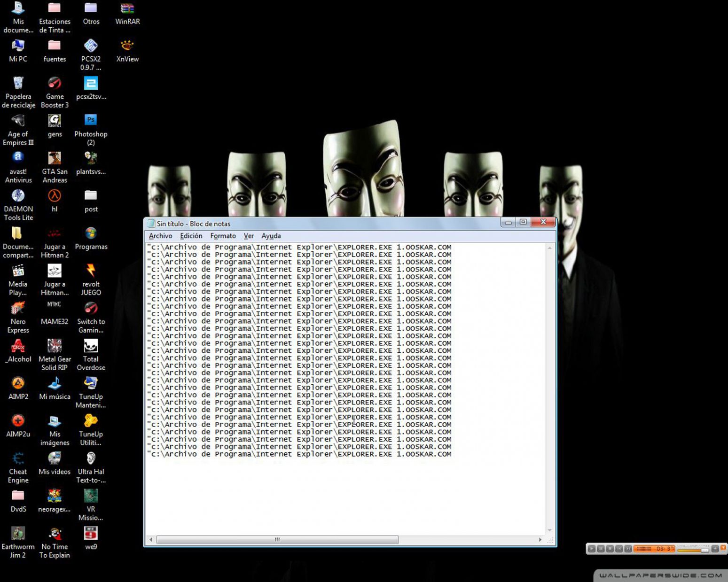Open Age of Empires III
Image resolution: width=728 pixels, height=582 pixels.
click(18, 122)
